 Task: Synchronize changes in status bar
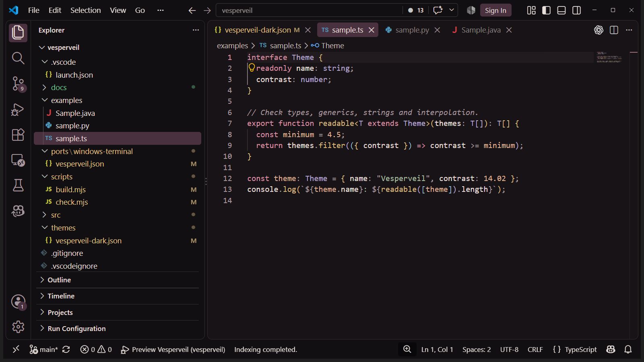(x=66, y=350)
